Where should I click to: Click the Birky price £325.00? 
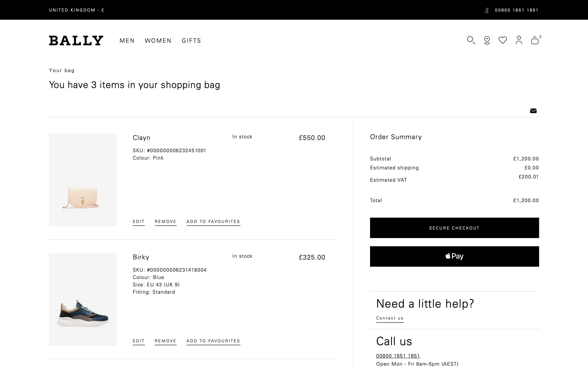(x=312, y=257)
